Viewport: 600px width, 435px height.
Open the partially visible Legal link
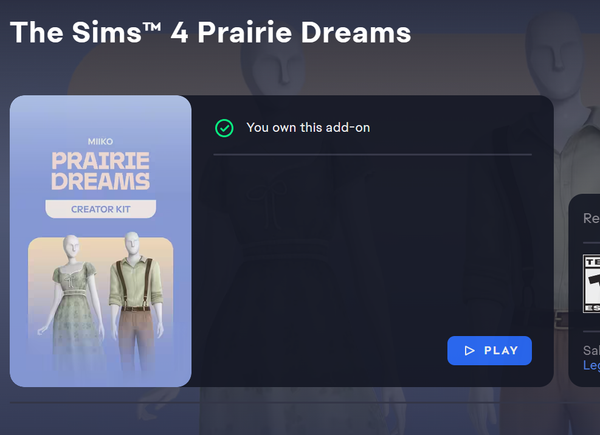[592, 365]
